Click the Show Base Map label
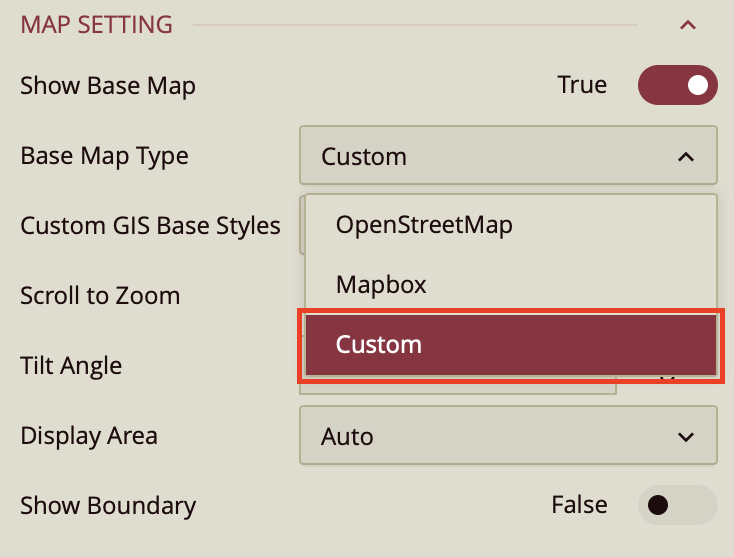 pos(108,86)
